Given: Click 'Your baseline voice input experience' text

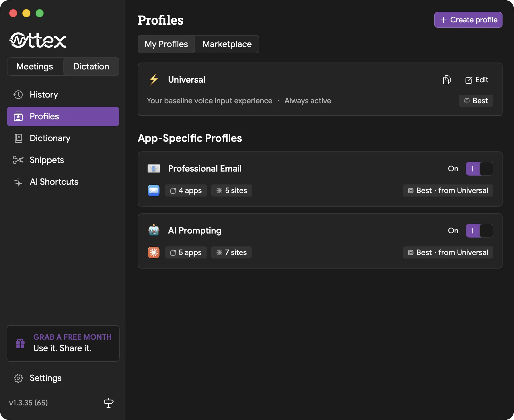Looking at the screenshot, I should 210,101.
